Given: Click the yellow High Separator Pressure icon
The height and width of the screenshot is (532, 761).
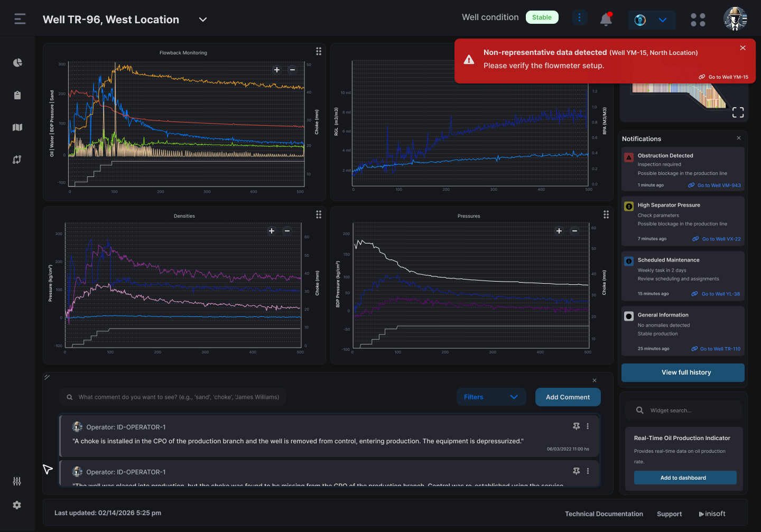Looking at the screenshot, I should pyautogui.click(x=629, y=207).
